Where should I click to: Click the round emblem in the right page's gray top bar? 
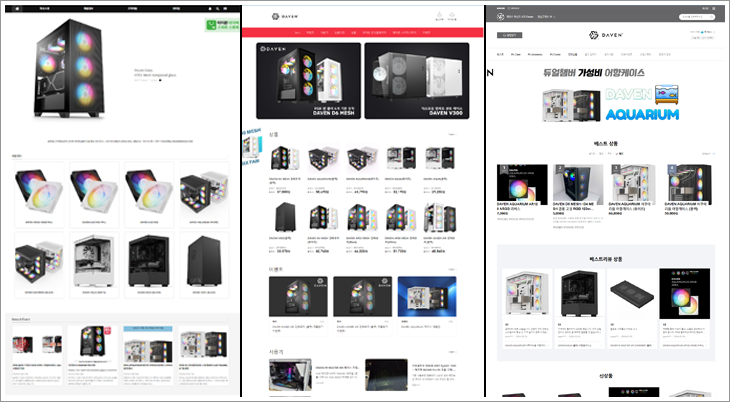pyautogui.click(x=500, y=17)
